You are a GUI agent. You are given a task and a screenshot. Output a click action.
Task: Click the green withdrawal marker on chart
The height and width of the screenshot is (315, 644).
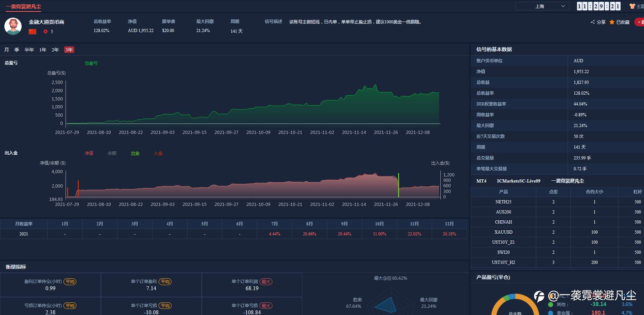399,185
